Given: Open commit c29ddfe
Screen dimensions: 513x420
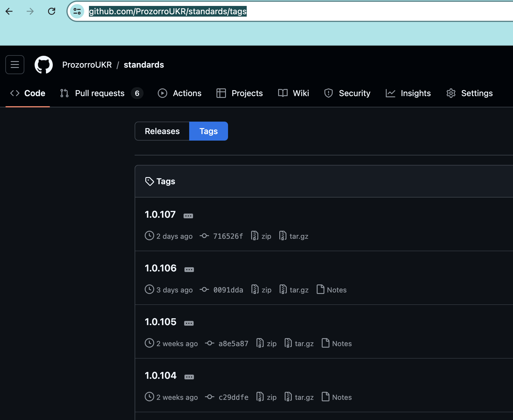Looking at the screenshot, I should 227,397.
